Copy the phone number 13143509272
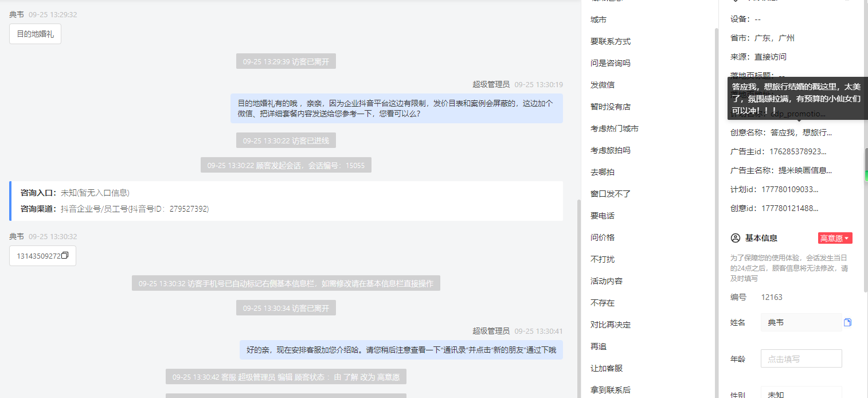Screen dimensions: 868x398 pos(65,256)
